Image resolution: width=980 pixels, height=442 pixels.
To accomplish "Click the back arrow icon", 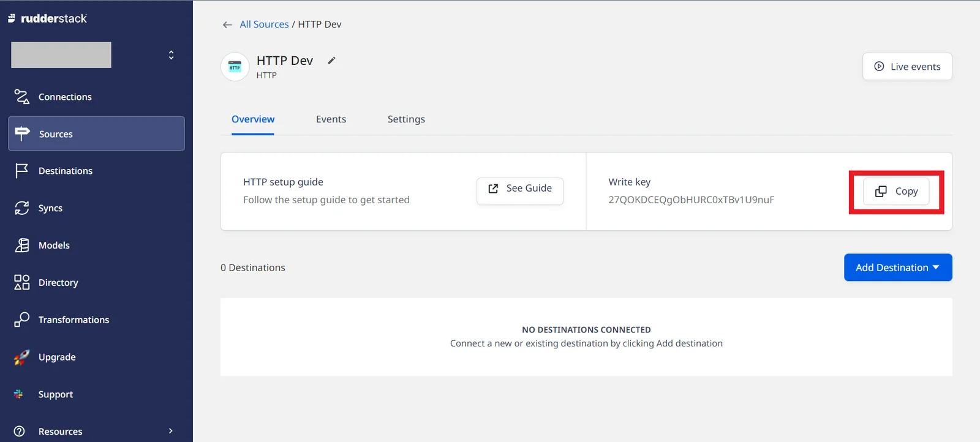I will (227, 24).
